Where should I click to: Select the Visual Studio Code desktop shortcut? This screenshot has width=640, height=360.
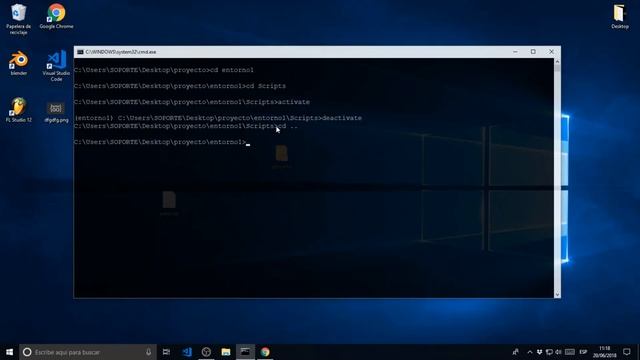(56, 66)
